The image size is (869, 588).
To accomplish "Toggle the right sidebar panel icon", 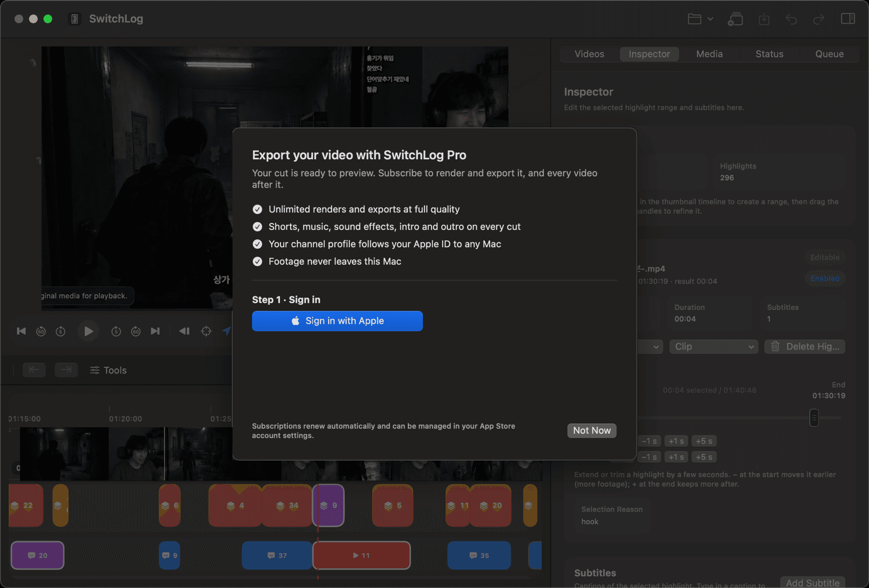I will pos(848,19).
